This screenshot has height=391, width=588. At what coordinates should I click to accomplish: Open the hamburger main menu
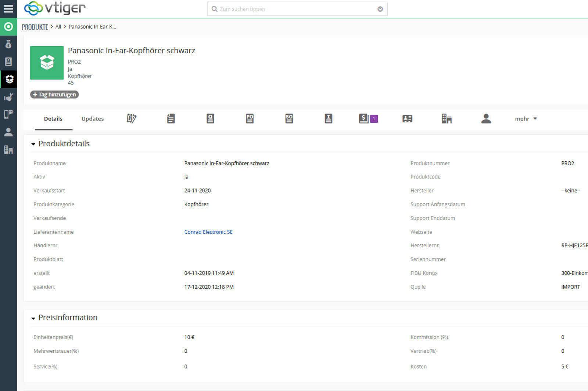[8, 8]
